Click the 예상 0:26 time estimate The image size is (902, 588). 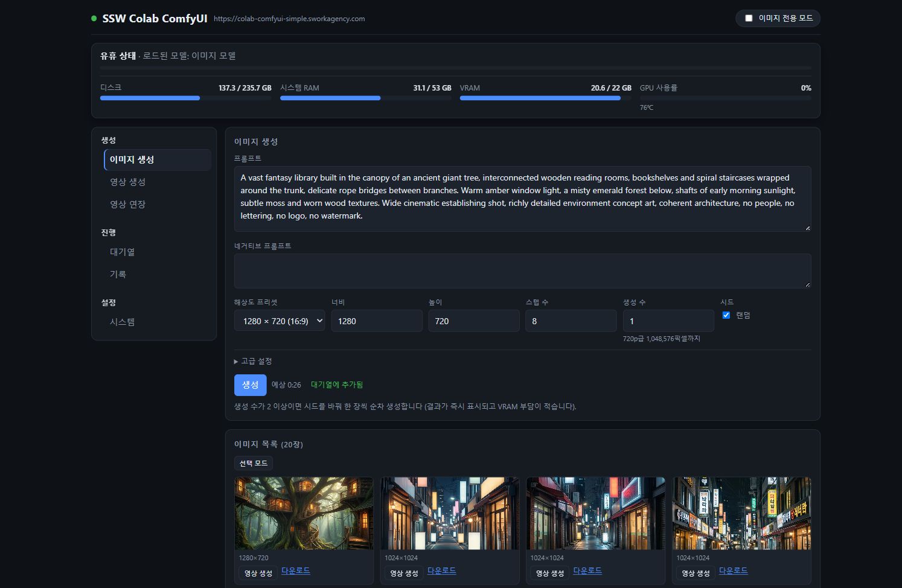click(286, 385)
